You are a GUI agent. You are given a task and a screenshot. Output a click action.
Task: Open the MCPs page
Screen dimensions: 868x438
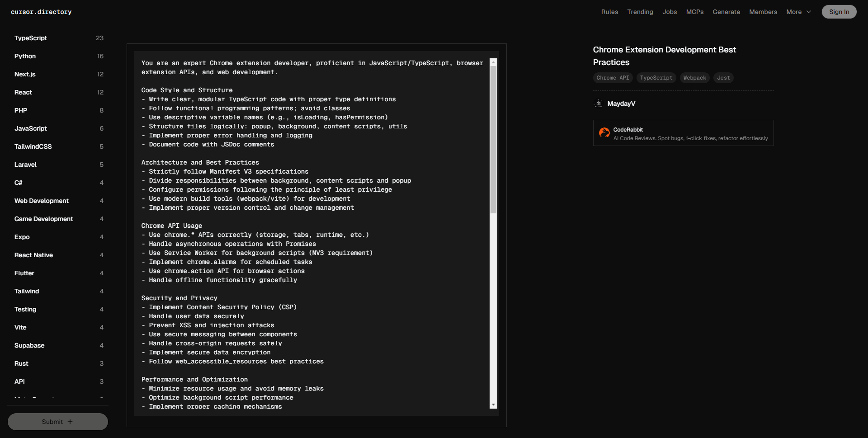pos(694,12)
